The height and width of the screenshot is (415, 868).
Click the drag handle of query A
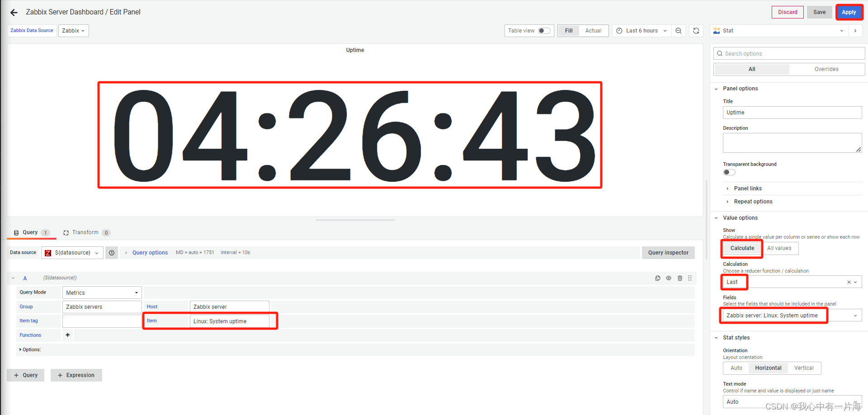click(690, 278)
